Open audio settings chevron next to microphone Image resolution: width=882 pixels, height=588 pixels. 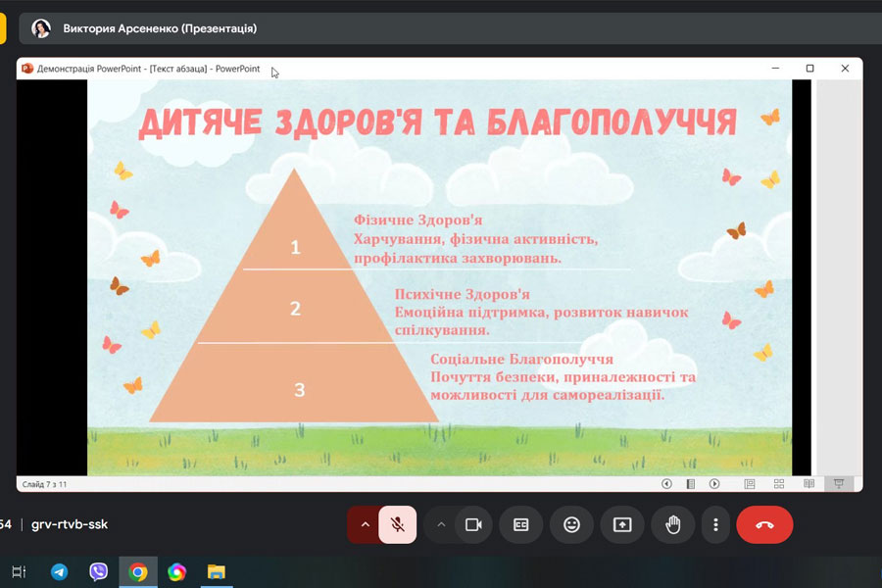point(366,524)
